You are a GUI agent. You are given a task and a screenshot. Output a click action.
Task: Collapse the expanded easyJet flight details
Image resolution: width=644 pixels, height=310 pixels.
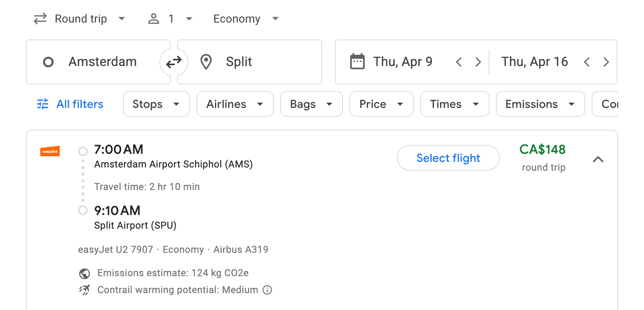tap(599, 159)
